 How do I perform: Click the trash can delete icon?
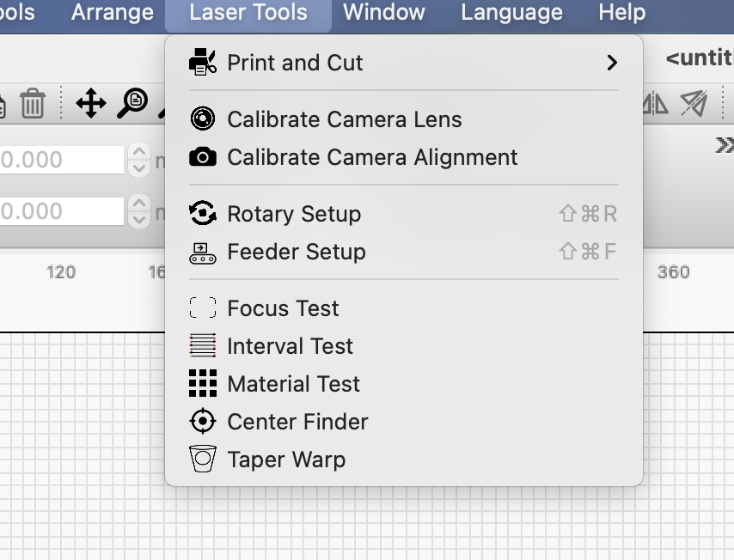pyautogui.click(x=33, y=104)
